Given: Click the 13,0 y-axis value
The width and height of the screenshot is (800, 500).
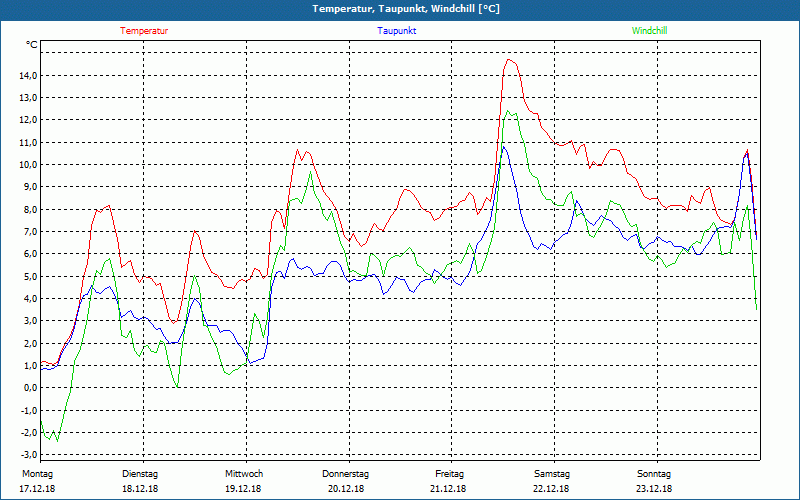Looking at the screenshot, I should pos(29,97).
